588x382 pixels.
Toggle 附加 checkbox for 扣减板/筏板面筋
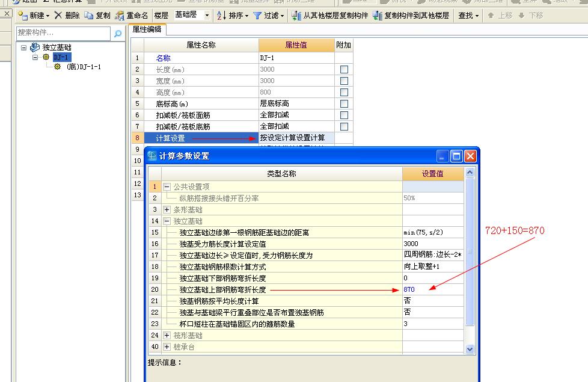pos(344,115)
